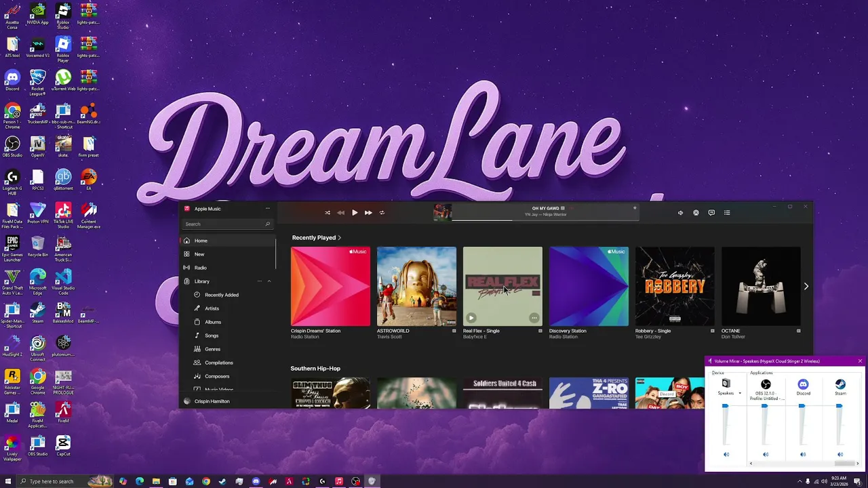Screen dimensions: 868x488
Task: Click Travis Scott artist link
Action: coord(390,337)
